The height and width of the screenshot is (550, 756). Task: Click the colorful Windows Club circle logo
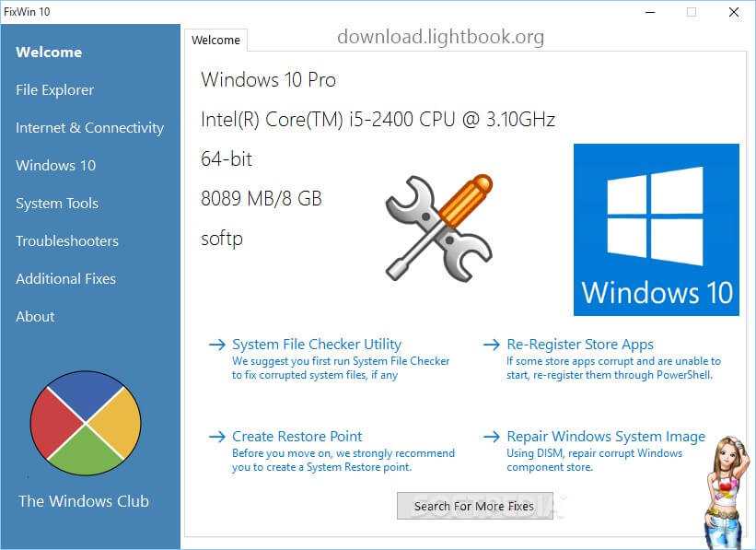click(86, 423)
